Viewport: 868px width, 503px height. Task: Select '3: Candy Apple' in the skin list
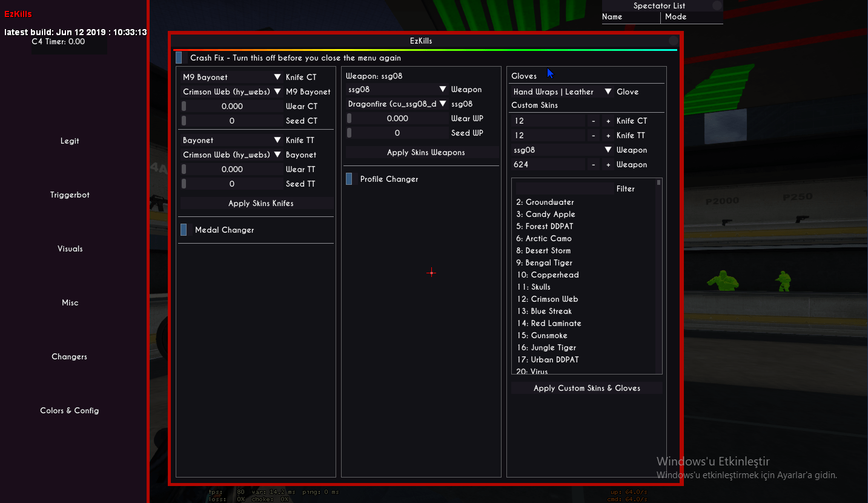pyautogui.click(x=546, y=214)
